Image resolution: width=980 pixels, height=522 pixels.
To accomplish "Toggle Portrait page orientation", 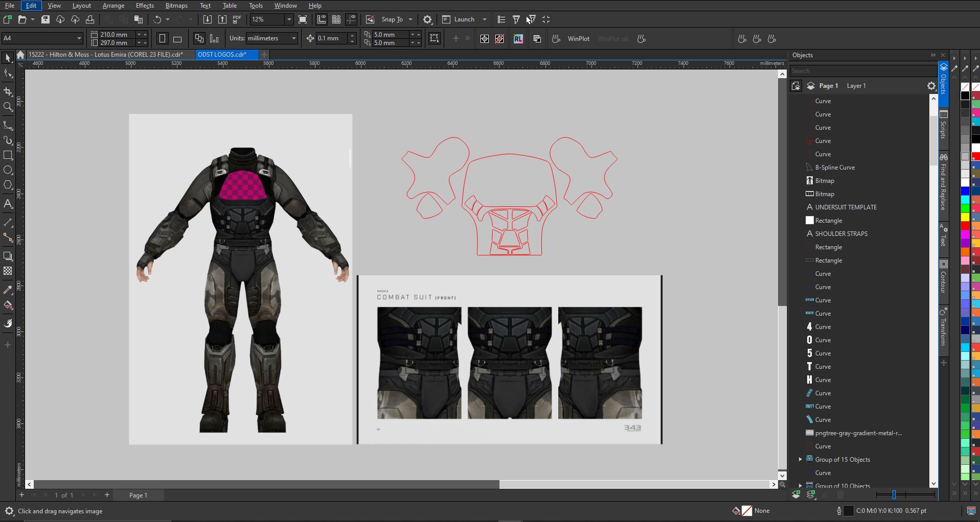I will [x=163, y=38].
